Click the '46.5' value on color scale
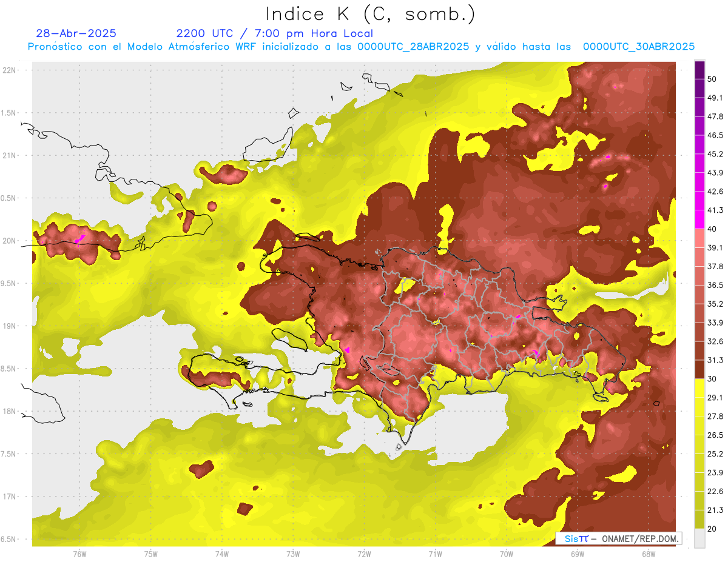Viewport: 728px width, 562px height. coord(715,136)
